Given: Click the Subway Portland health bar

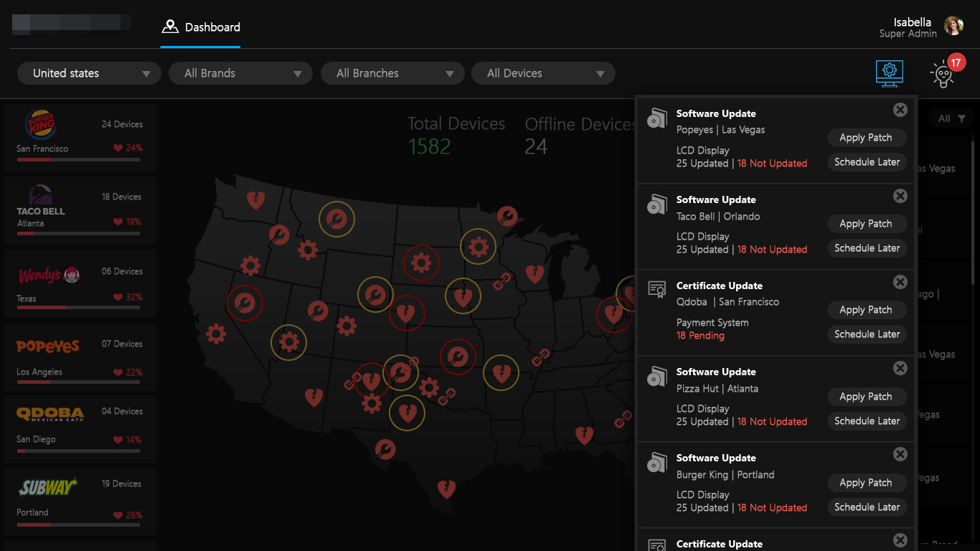Looking at the screenshot, I should 78,524.
